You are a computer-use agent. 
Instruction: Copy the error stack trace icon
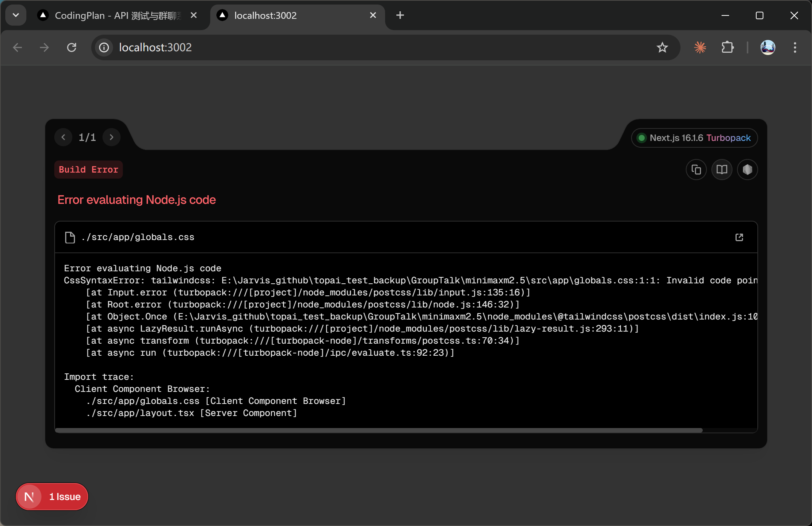(696, 170)
